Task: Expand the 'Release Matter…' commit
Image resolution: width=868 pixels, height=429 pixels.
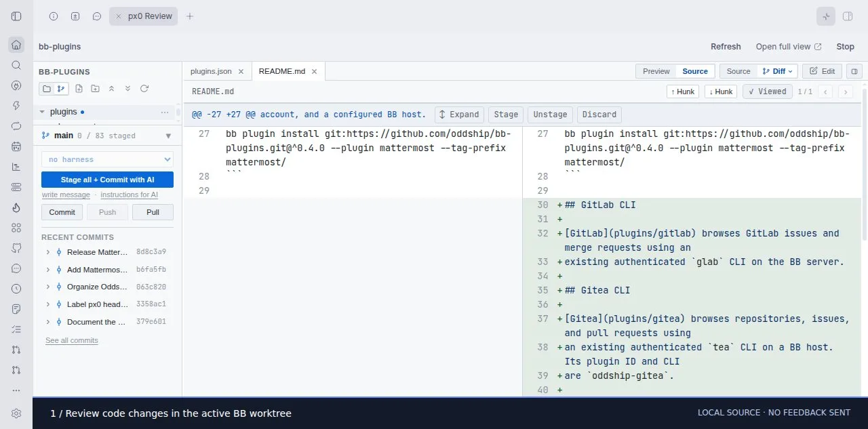Action: coord(47,252)
